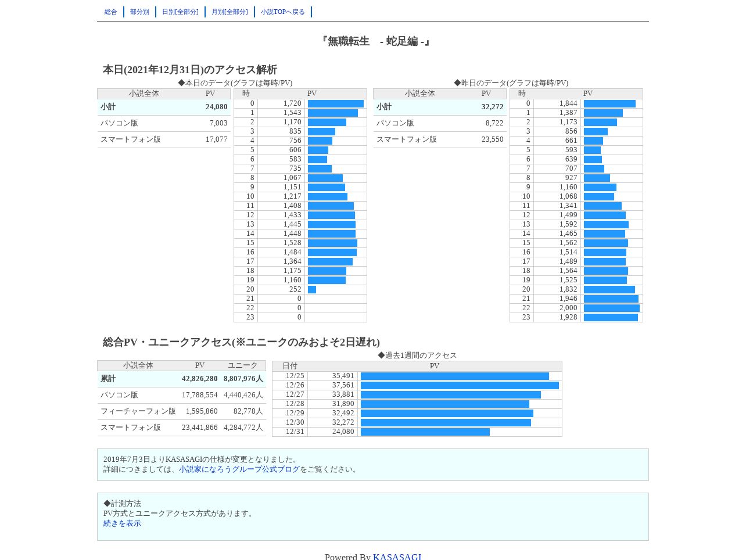
Task: Go back via 小説TOPへ戻る link
Action: (283, 12)
